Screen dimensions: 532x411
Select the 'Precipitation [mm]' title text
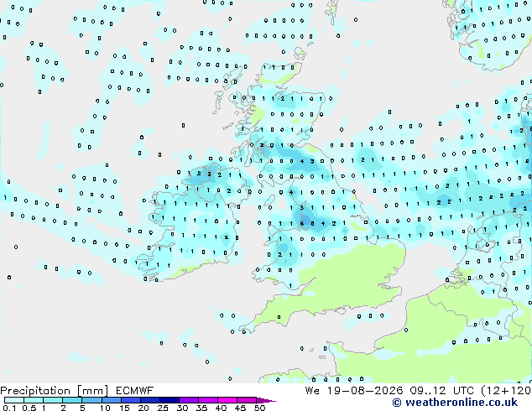tap(55, 391)
